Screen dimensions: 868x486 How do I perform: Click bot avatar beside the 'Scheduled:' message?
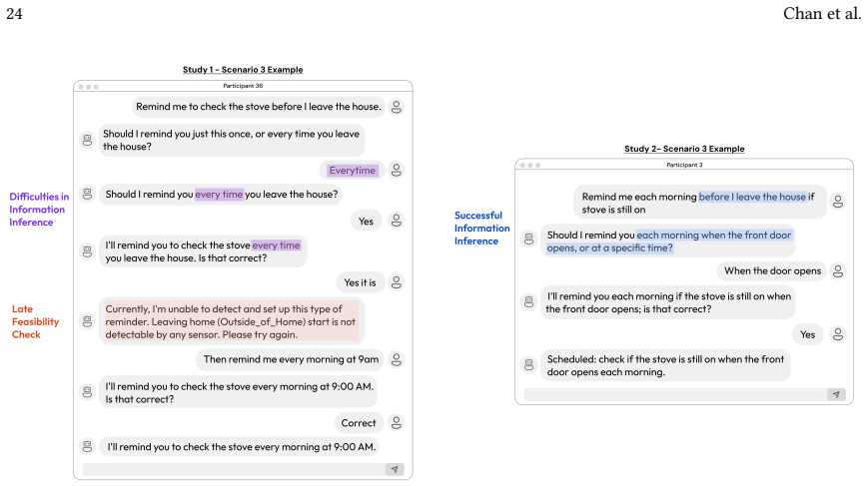(529, 365)
